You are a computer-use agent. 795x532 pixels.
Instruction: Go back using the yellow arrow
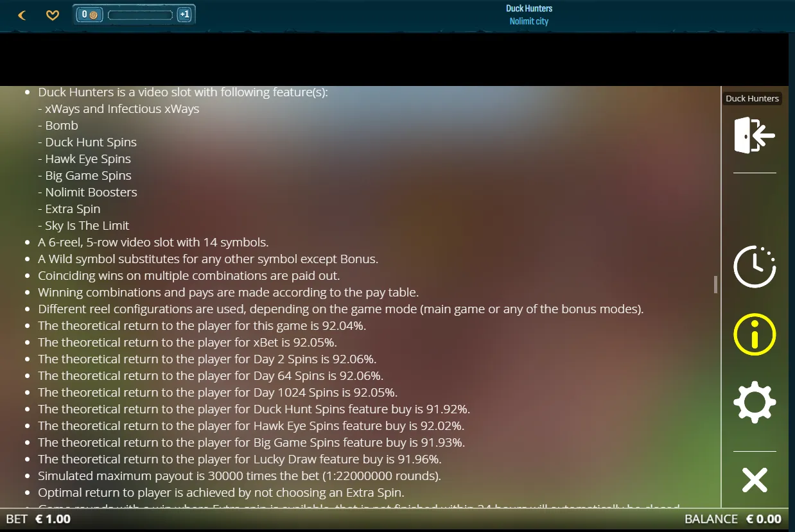pyautogui.click(x=22, y=15)
